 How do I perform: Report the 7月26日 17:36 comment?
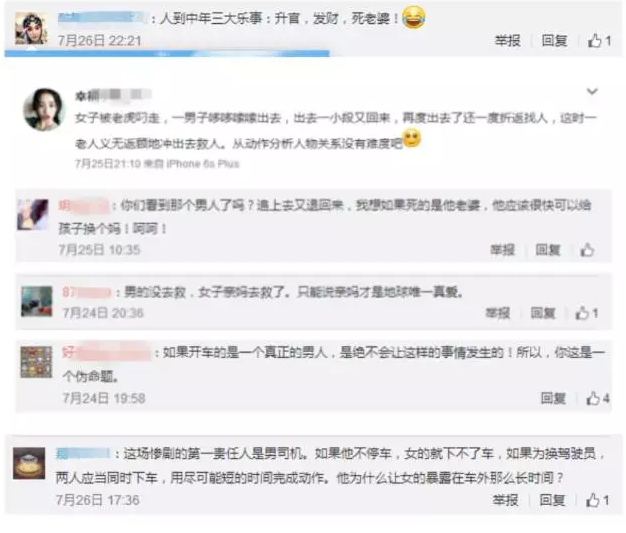point(505,500)
